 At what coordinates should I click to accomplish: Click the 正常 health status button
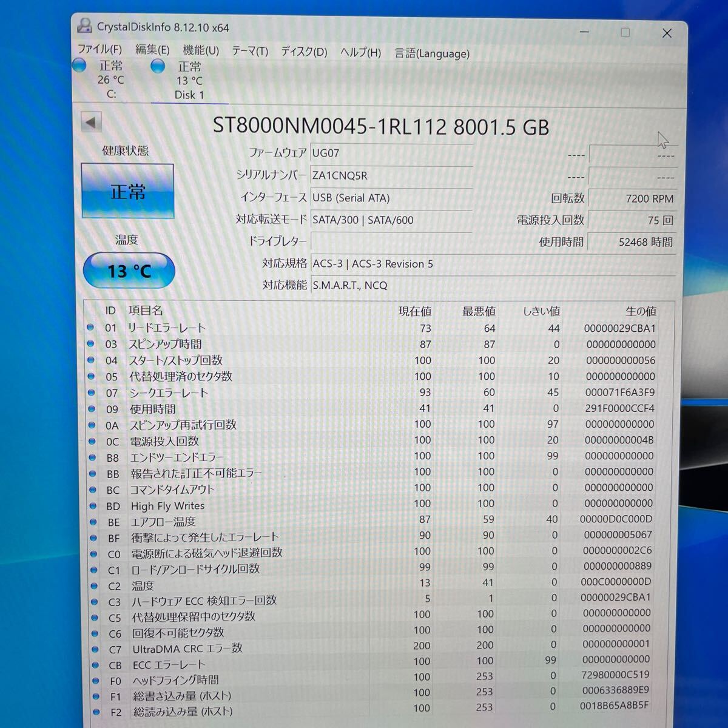pos(127,191)
